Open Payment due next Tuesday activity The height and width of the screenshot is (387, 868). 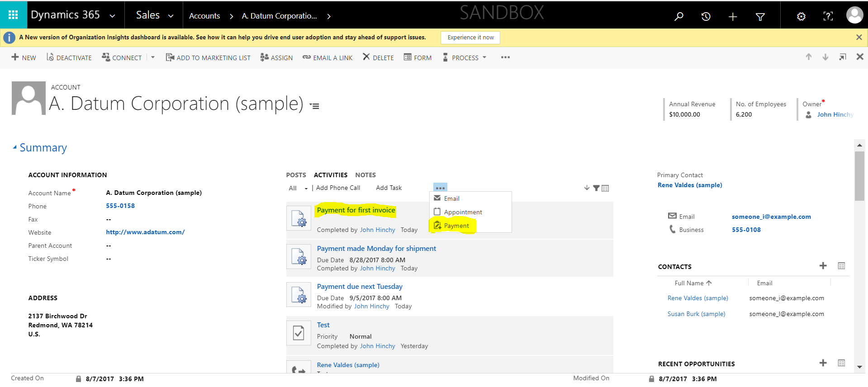pyautogui.click(x=360, y=287)
